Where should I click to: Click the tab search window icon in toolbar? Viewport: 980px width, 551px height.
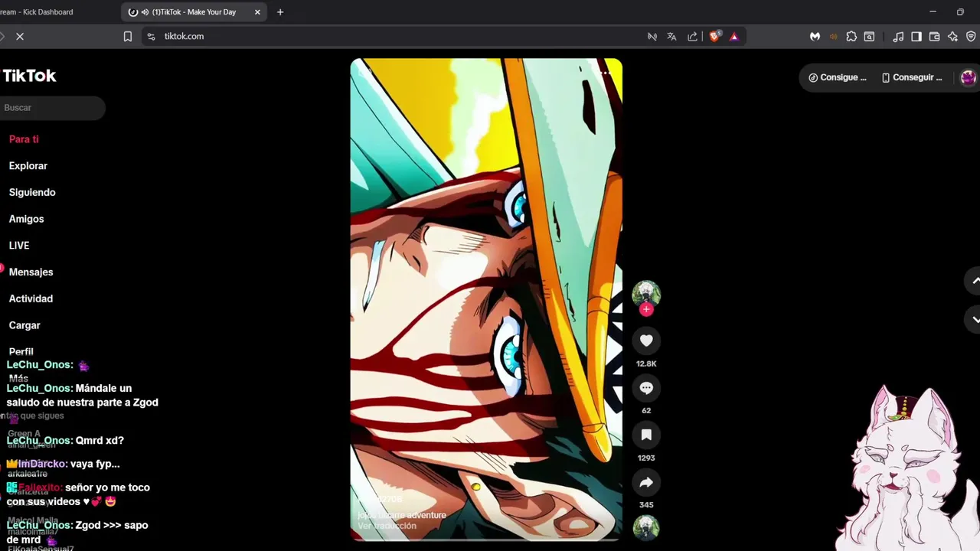click(x=869, y=36)
